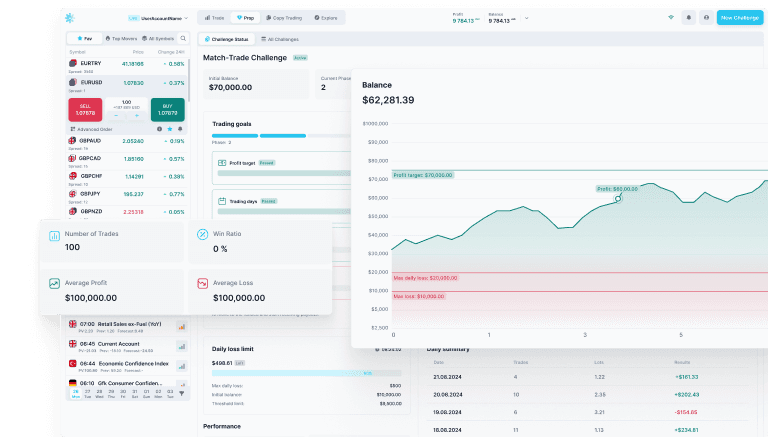Click the Average Profit icon
The image size is (768, 437).
point(54,284)
